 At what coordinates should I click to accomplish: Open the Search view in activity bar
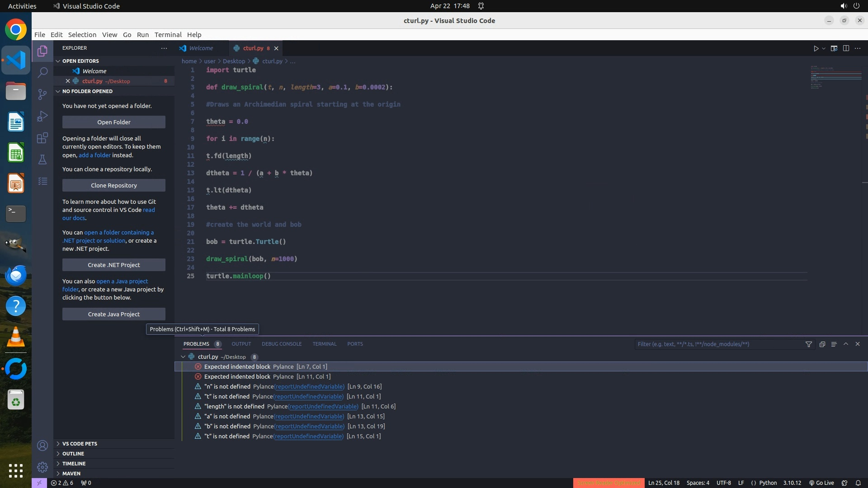point(42,72)
